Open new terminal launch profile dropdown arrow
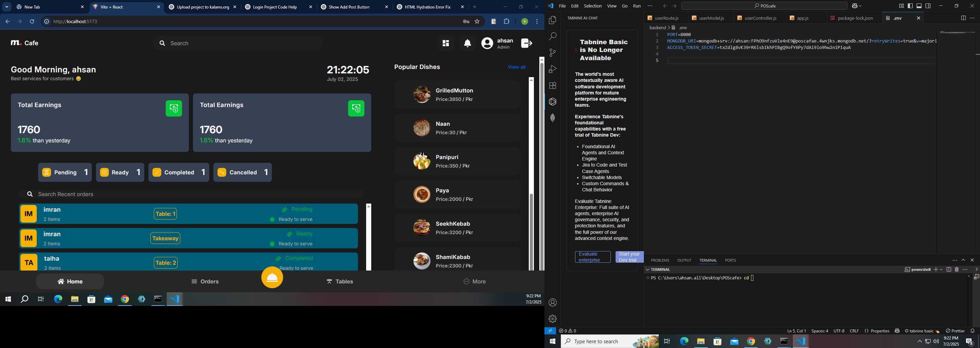The height and width of the screenshot is (348, 980). 941,269
